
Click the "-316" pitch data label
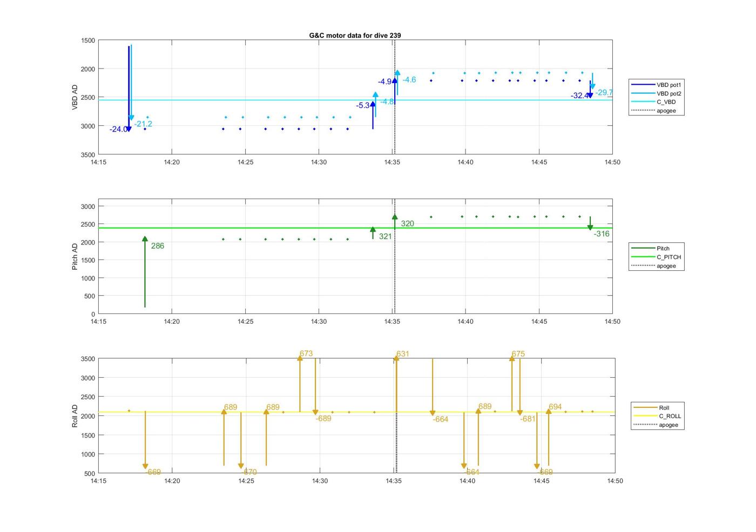[602, 234]
